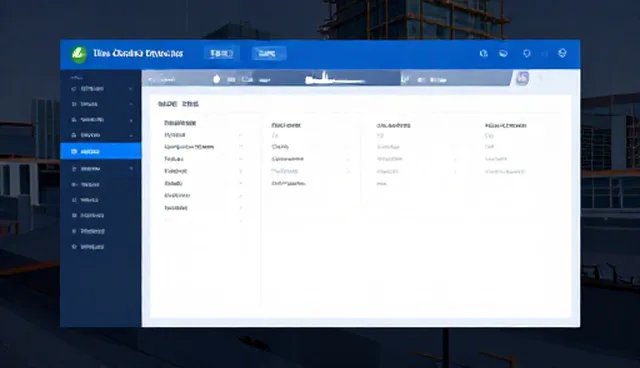640x368 pixels.
Task: Expand chevron directly below highlighted sidebar item
Action: pos(131,168)
